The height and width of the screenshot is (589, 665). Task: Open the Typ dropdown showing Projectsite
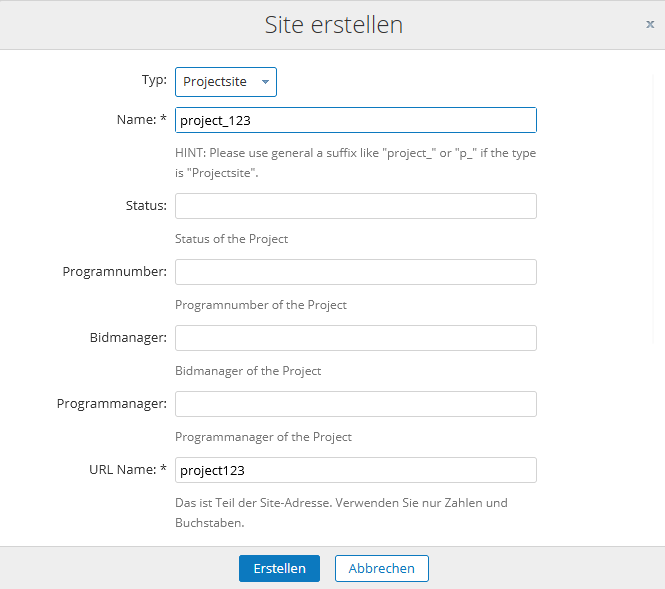pos(226,82)
